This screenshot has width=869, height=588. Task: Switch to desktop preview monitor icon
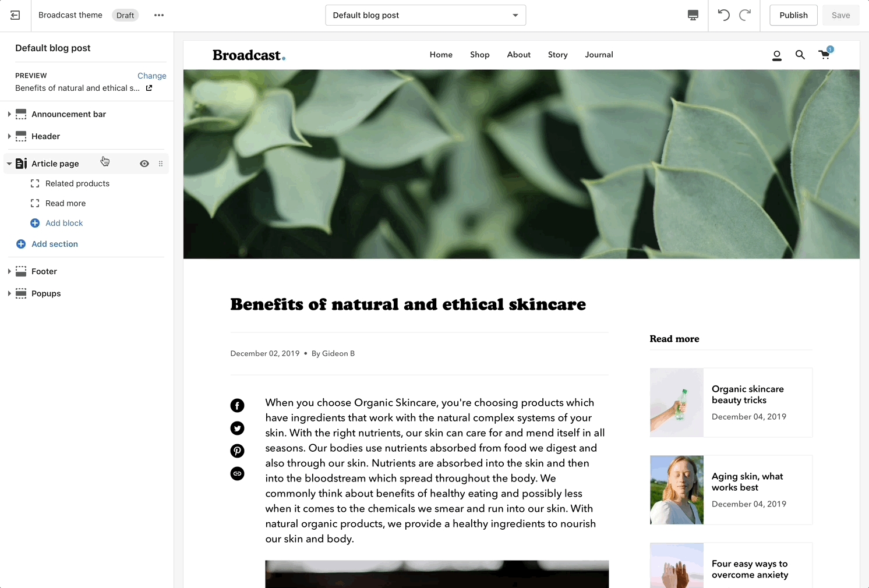[x=693, y=15]
